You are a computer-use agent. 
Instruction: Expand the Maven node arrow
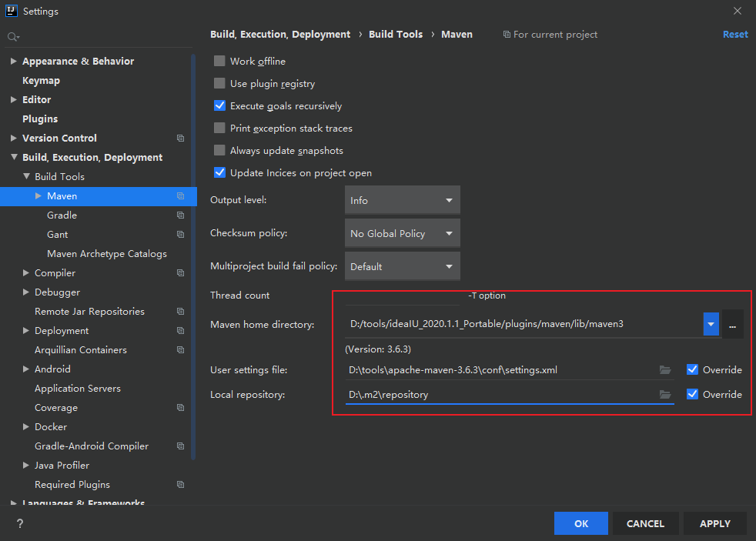tap(38, 196)
